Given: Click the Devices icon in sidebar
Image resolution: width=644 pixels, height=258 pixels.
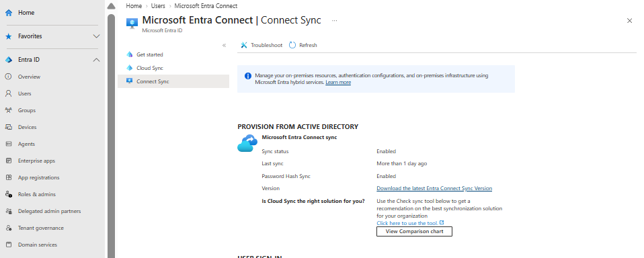Looking at the screenshot, I should (9, 127).
